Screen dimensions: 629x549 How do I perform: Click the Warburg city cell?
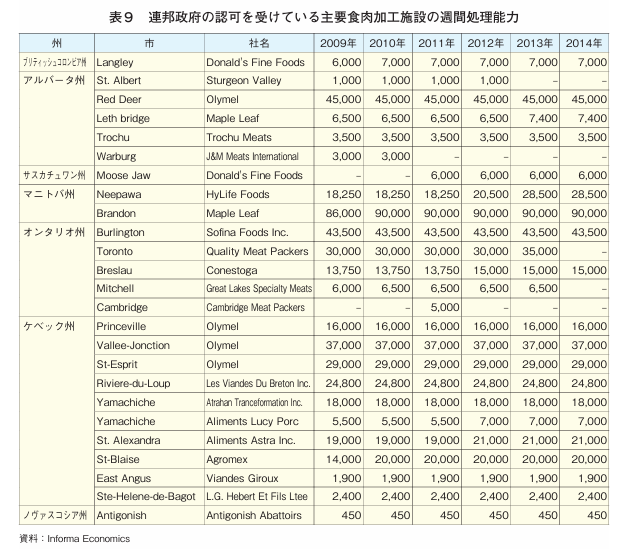coord(149,156)
